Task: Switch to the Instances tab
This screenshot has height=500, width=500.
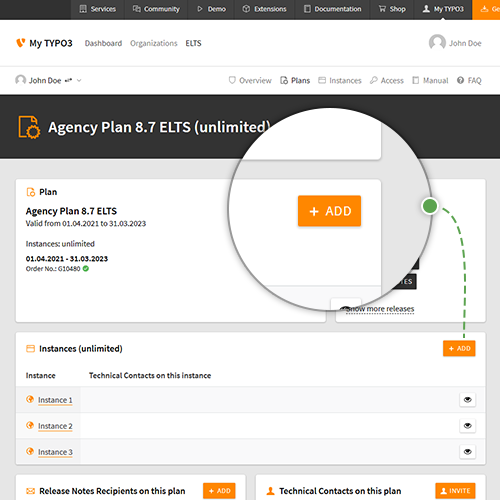Action: (340, 80)
